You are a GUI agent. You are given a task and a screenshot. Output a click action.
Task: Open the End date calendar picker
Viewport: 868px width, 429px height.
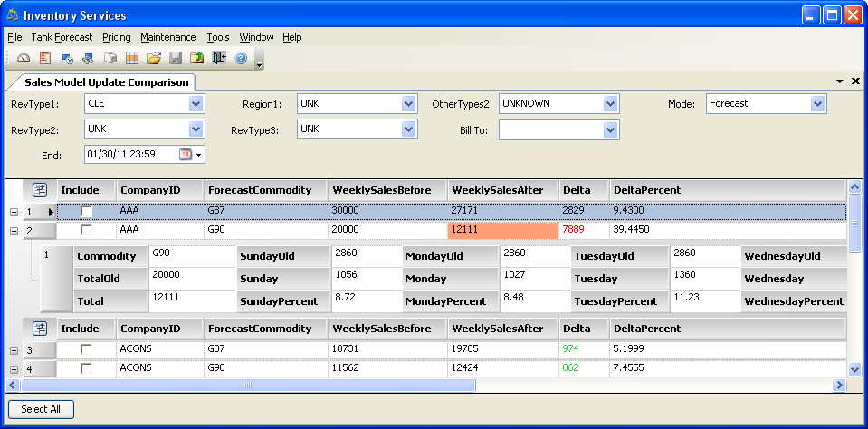coord(186,155)
